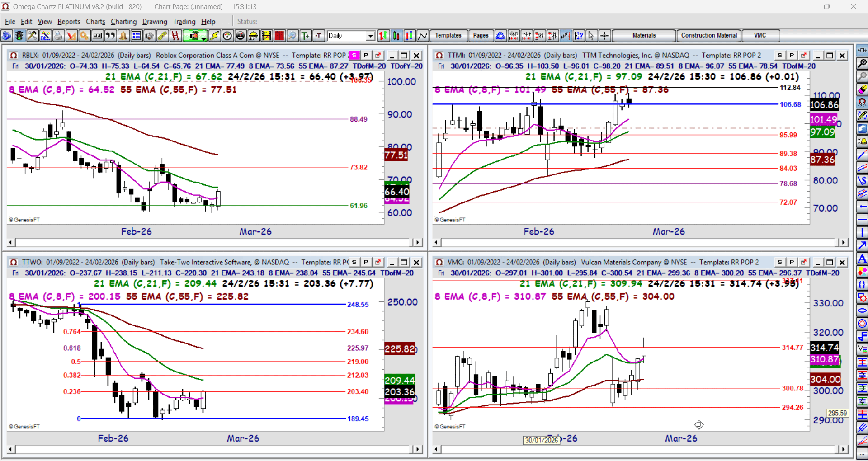Image resolution: width=868 pixels, height=461 pixels.
Task: Click the red -T text icon
Action: pyautogui.click(x=319, y=36)
